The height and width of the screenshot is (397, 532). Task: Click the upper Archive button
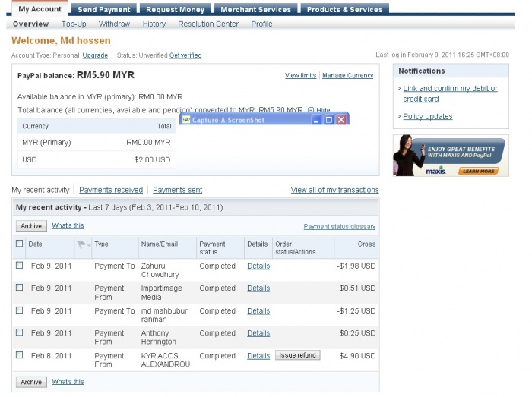click(x=31, y=226)
